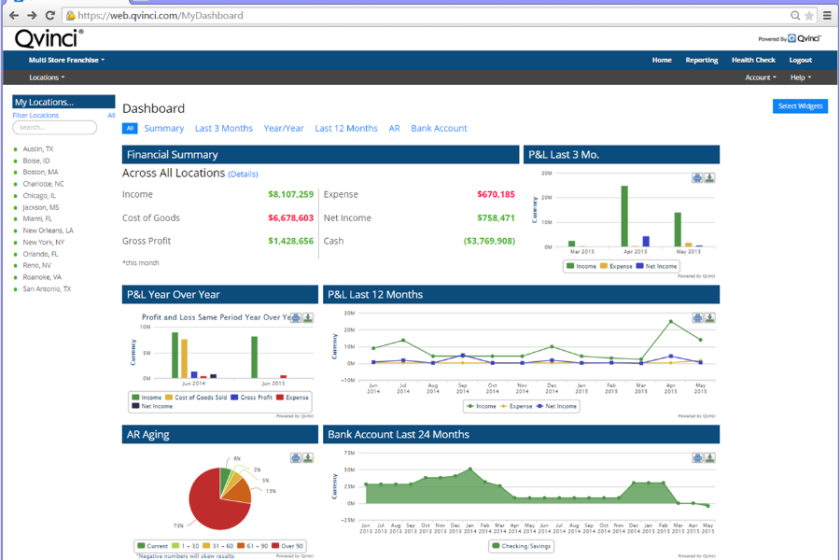The width and height of the screenshot is (840, 560).
Task: Click the Qvinci logo
Action: (49, 39)
